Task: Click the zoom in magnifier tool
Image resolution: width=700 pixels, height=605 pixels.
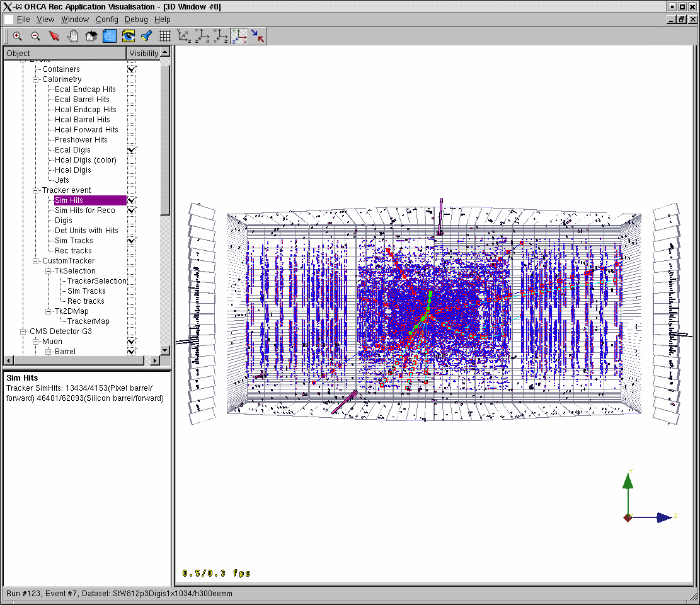Action: (17, 37)
